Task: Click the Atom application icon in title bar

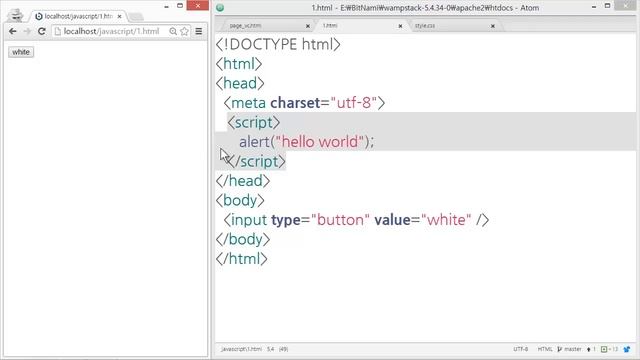Action: coord(220,7)
